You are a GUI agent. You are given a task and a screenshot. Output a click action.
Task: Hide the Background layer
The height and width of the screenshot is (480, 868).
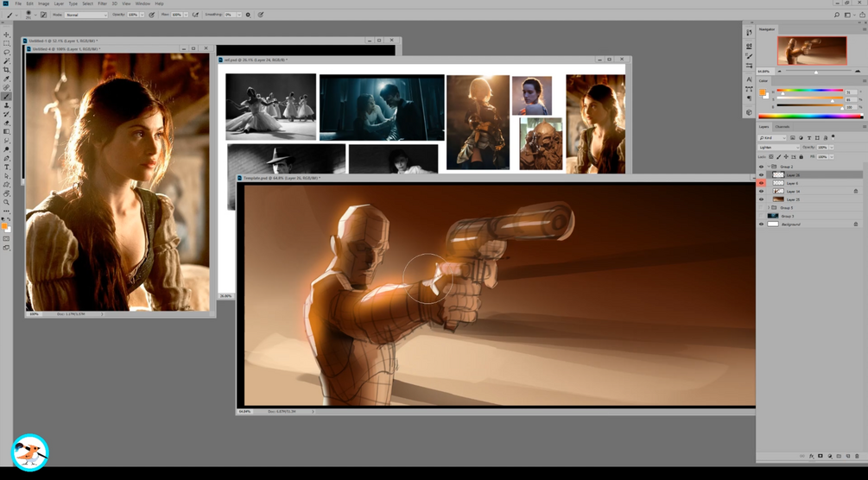coord(761,224)
